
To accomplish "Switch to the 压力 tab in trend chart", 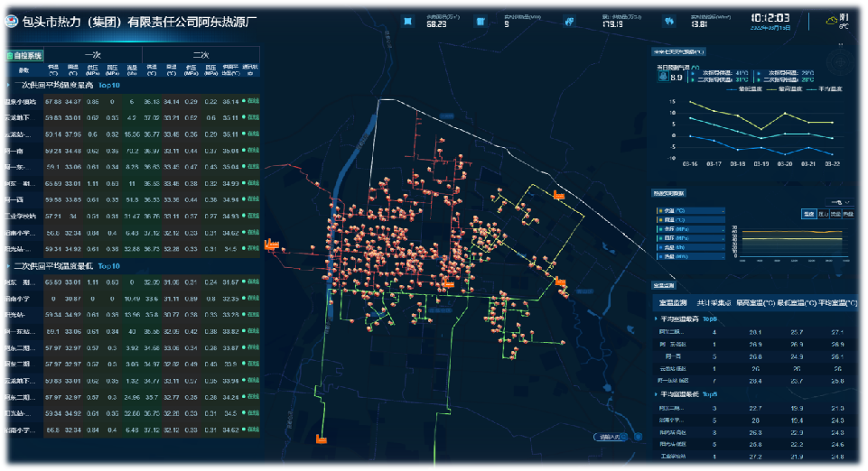I will pyautogui.click(x=823, y=214).
